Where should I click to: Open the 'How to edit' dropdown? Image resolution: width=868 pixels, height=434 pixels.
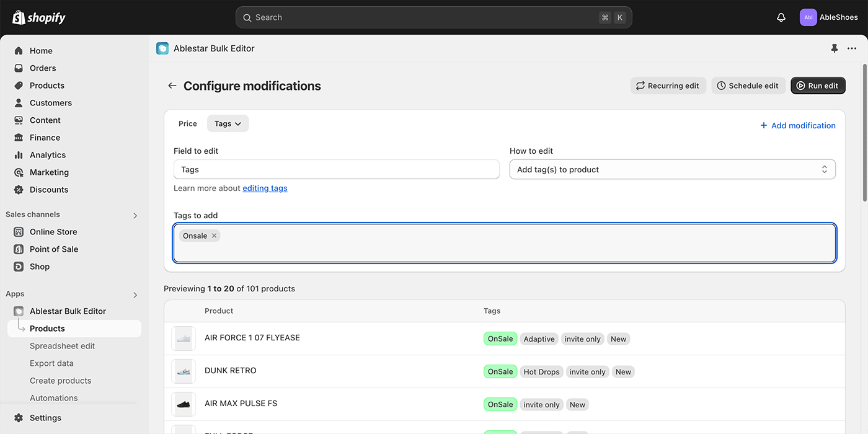click(672, 169)
